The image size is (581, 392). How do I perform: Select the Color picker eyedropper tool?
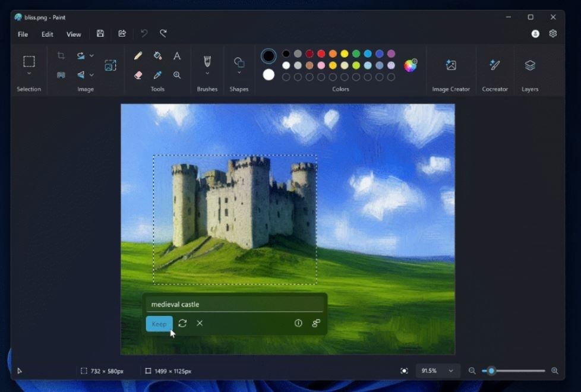(x=157, y=75)
